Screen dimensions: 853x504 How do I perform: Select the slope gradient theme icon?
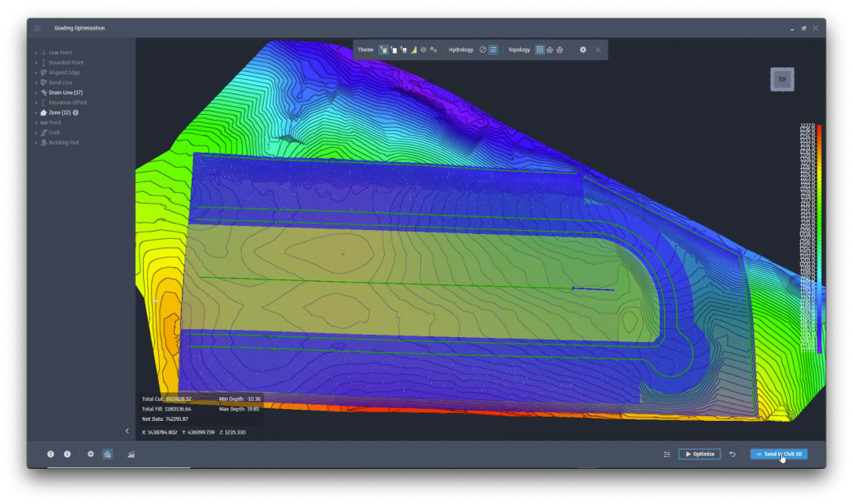(414, 50)
